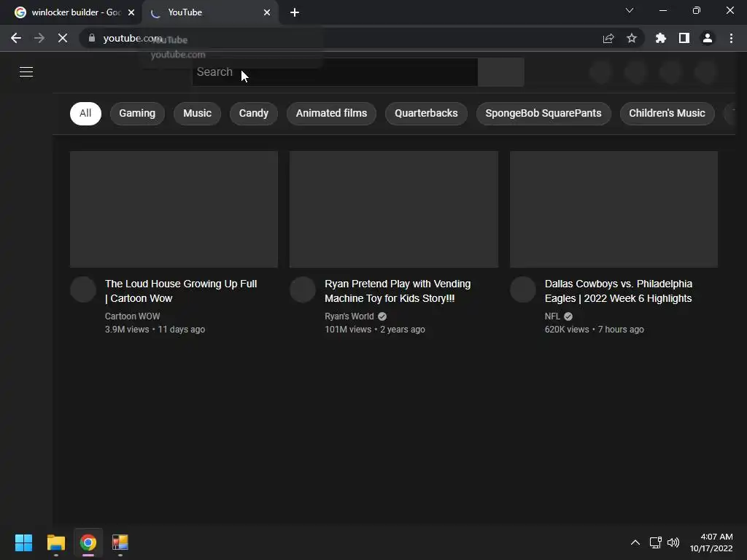Open File Explorer from taskbar
Screen dimensions: 747x560
55,542
